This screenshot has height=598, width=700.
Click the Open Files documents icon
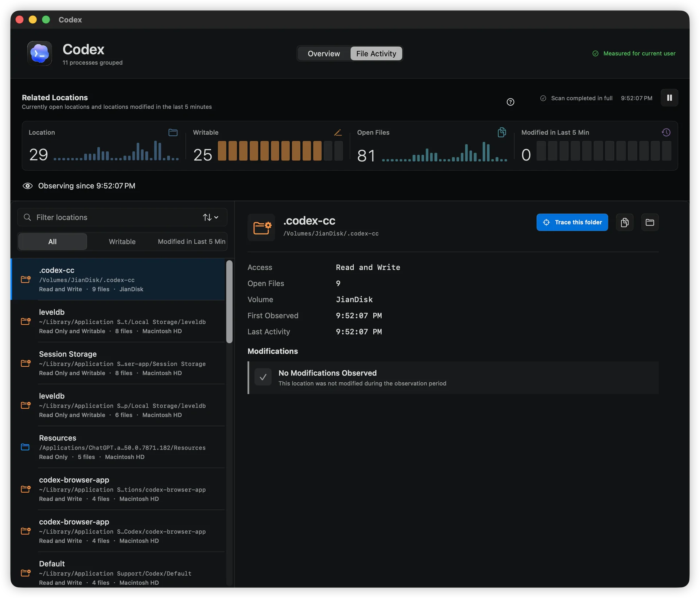tap(502, 132)
